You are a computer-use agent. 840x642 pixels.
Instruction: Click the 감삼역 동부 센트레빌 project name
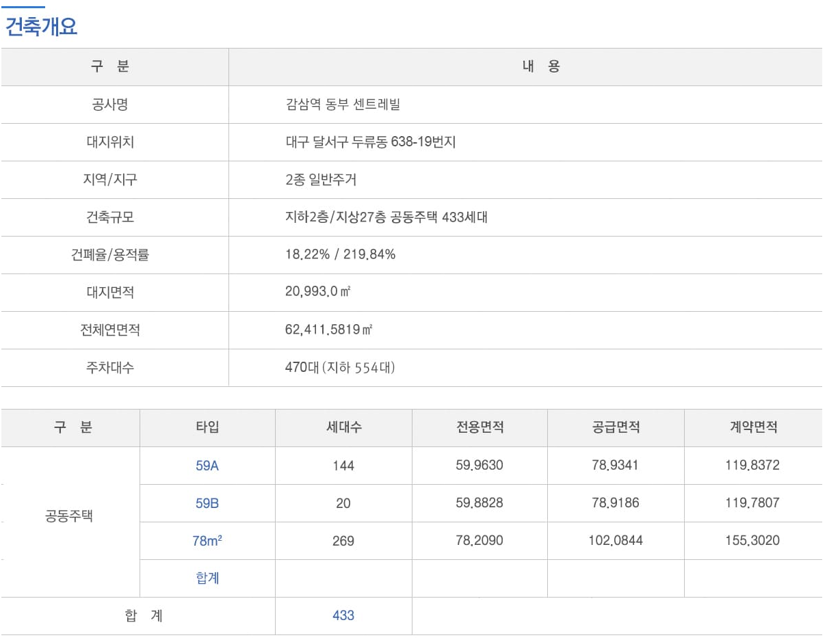click(342, 105)
